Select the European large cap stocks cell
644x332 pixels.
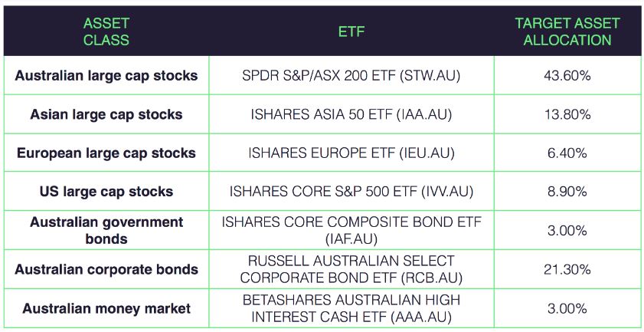[106, 153]
